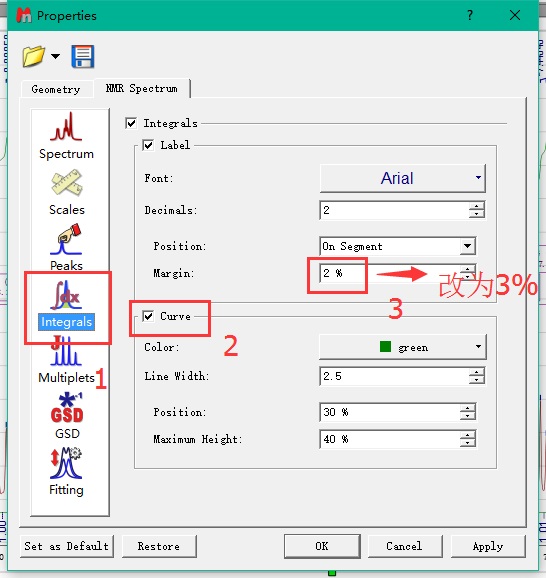Toggle the Integrals checkbox
This screenshot has width=546, height=578.
(131, 123)
